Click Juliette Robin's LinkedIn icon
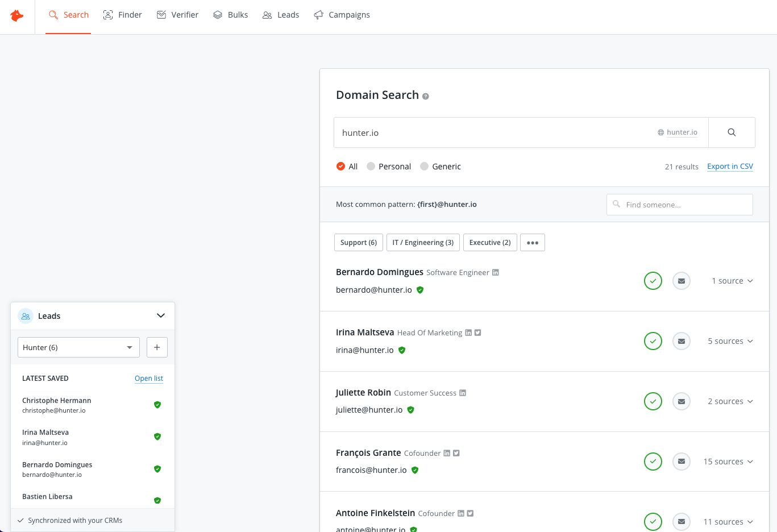 click(463, 393)
